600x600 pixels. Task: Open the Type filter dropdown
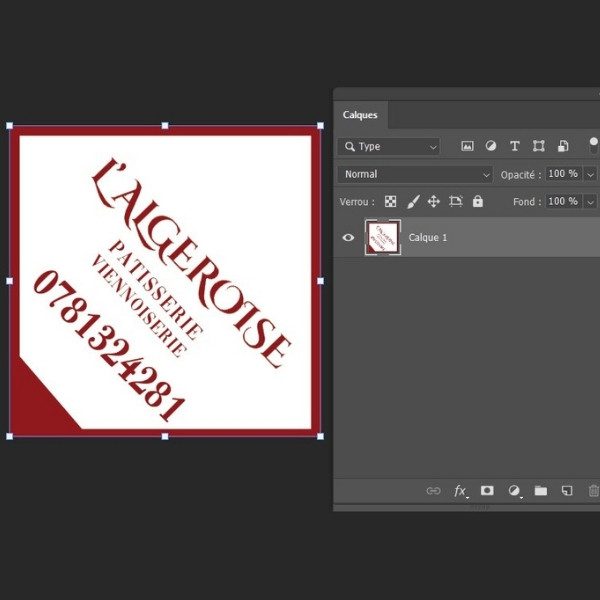[390, 146]
